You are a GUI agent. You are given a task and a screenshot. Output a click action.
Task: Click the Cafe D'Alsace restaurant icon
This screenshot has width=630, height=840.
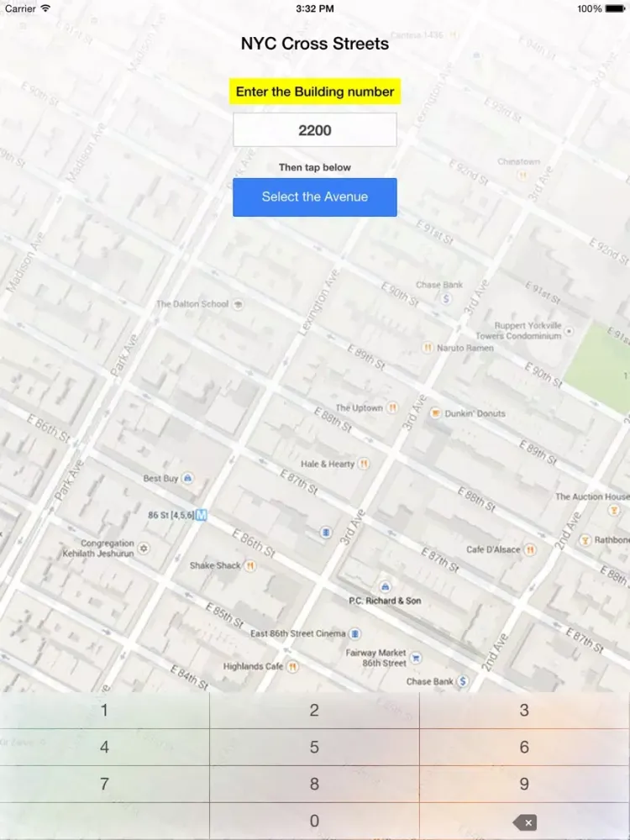530,549
